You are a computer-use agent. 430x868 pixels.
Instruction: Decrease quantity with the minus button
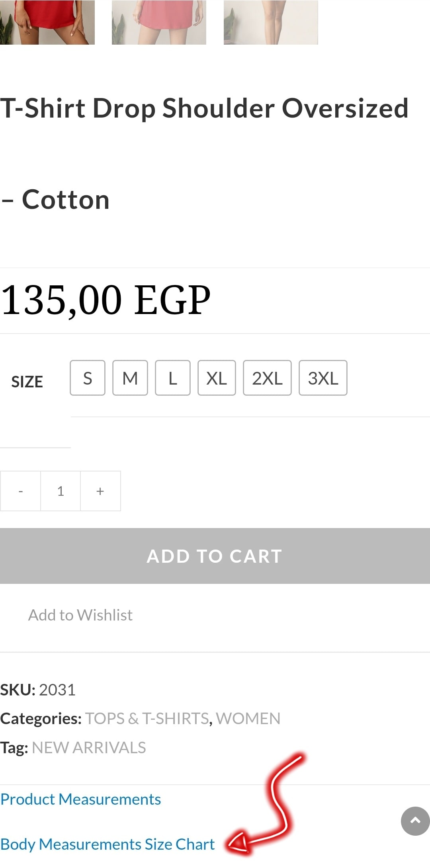pyautogui.click(x=21, y=491)
